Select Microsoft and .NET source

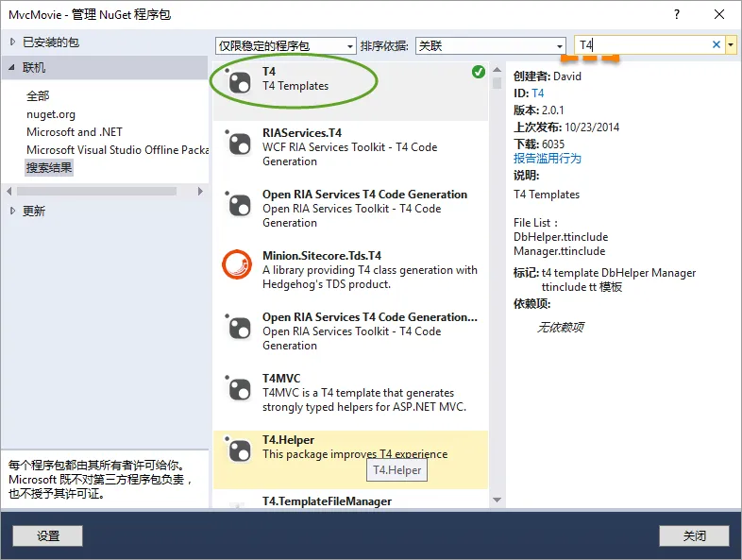pos(75,132)
